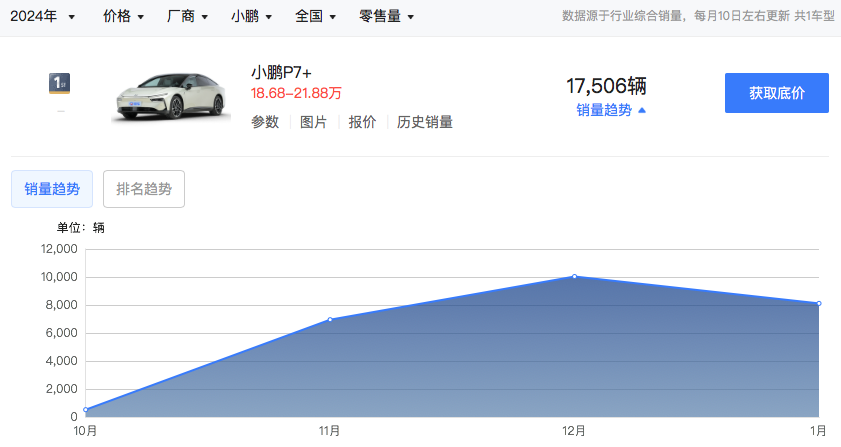Collapse the blue 销量趋势 arrow expander
This screenshot has height=447, width=841.
611,110
